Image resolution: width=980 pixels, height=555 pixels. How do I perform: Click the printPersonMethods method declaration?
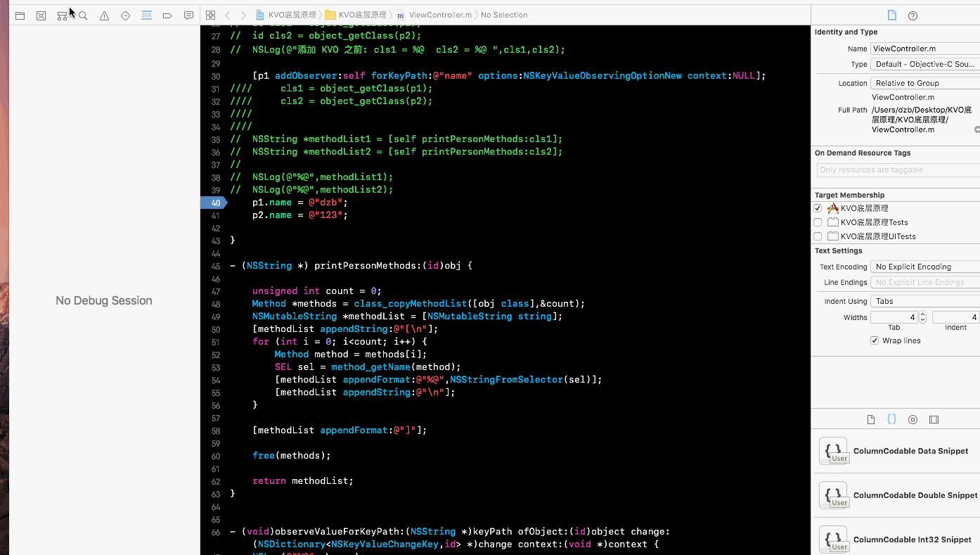click(x=352, y=266)
